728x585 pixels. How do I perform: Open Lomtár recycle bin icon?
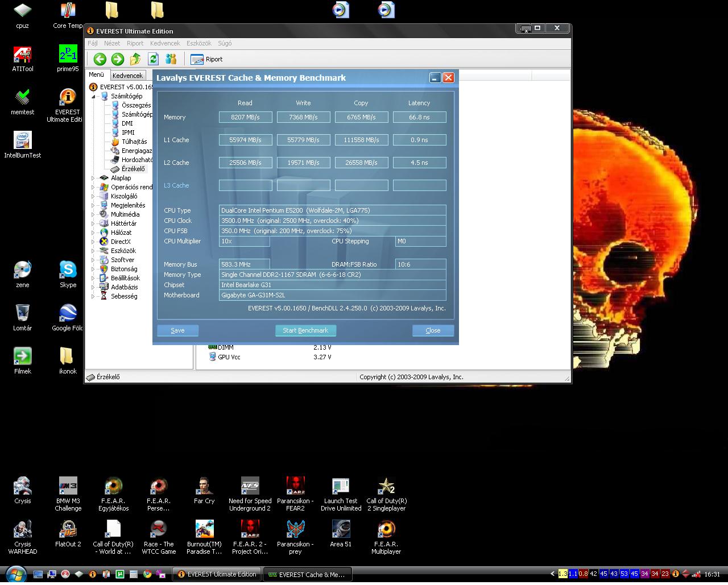(x=23, y=317)
